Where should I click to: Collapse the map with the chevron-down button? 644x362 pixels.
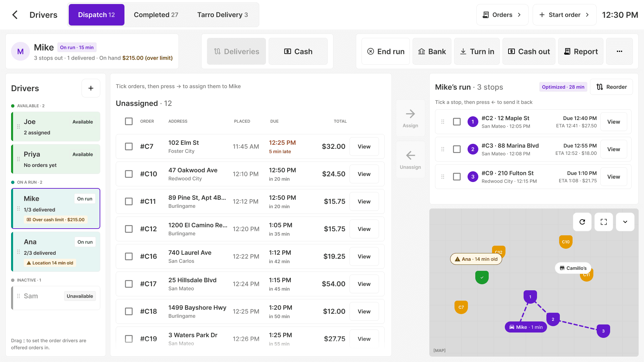(x=625, y=222)
